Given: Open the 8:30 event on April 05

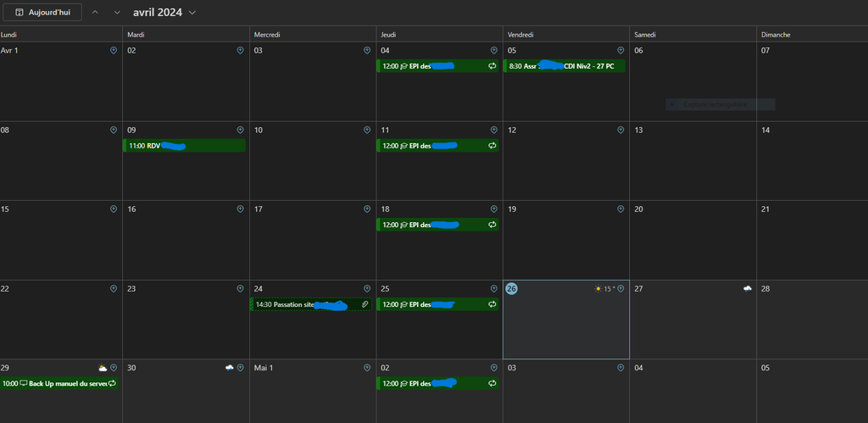Looking at the screenshot, I should [x=564, y=66].
